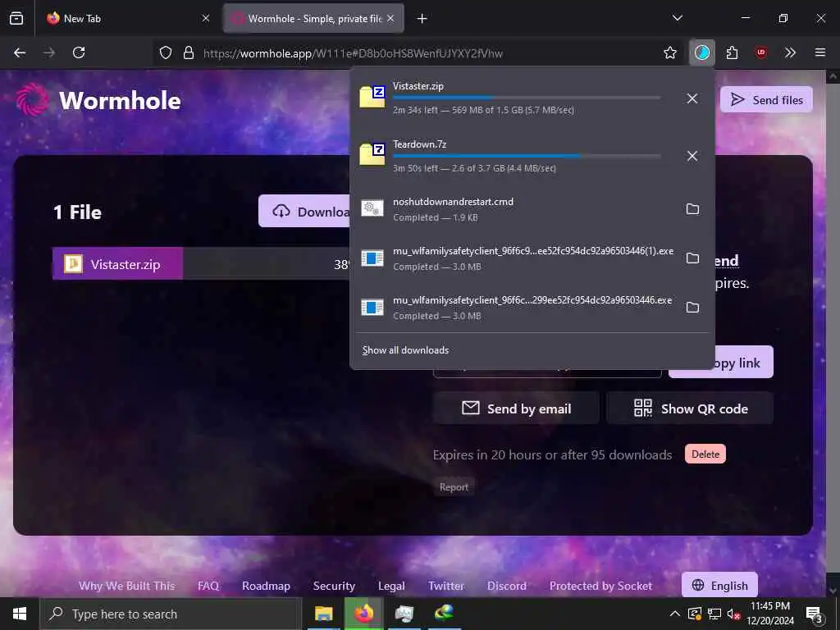Screen dimensions: 840x630
Task: Open the Twitter footer link
Action: (x=445, y=586)
